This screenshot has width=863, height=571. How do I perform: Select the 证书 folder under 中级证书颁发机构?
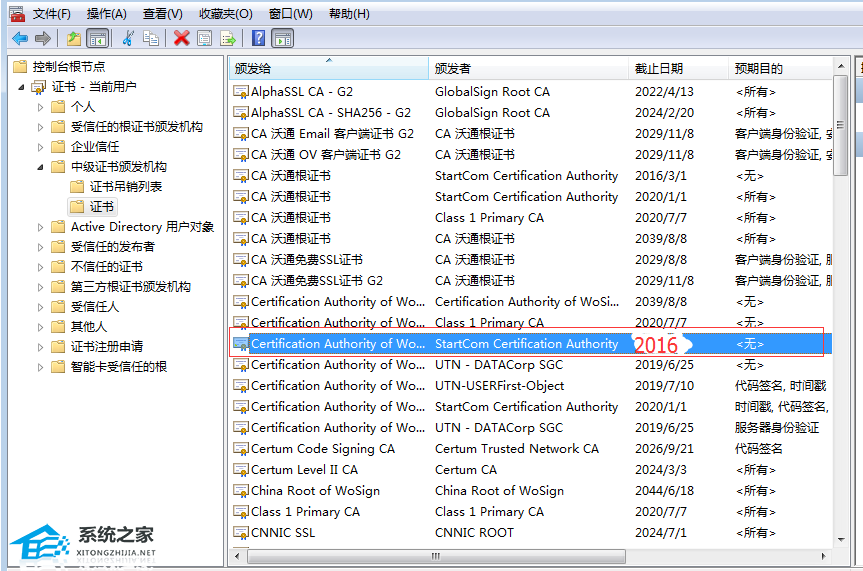point(93,206)
